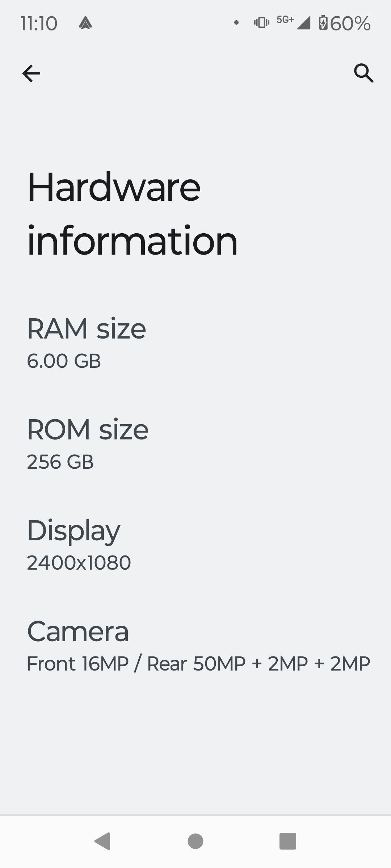
Task: Tap the 5G+ signal strength icon
Action: point(294,22)
